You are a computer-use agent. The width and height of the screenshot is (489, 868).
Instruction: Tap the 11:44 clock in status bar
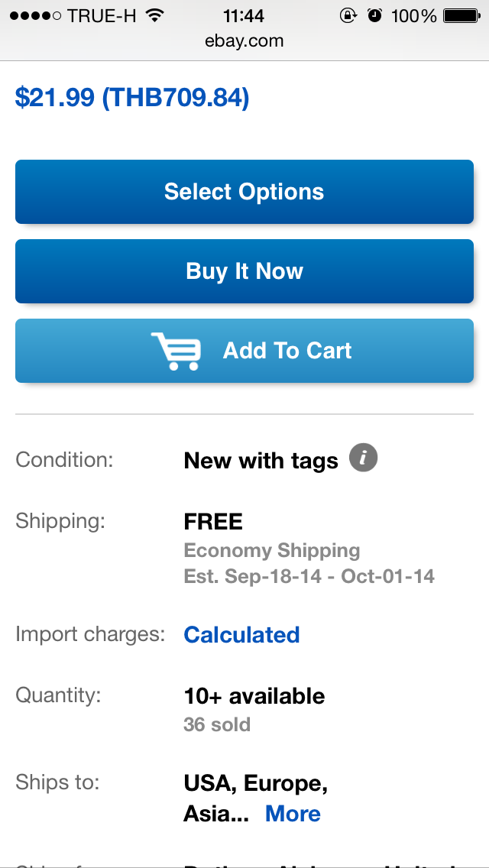(x=244, y=15)
